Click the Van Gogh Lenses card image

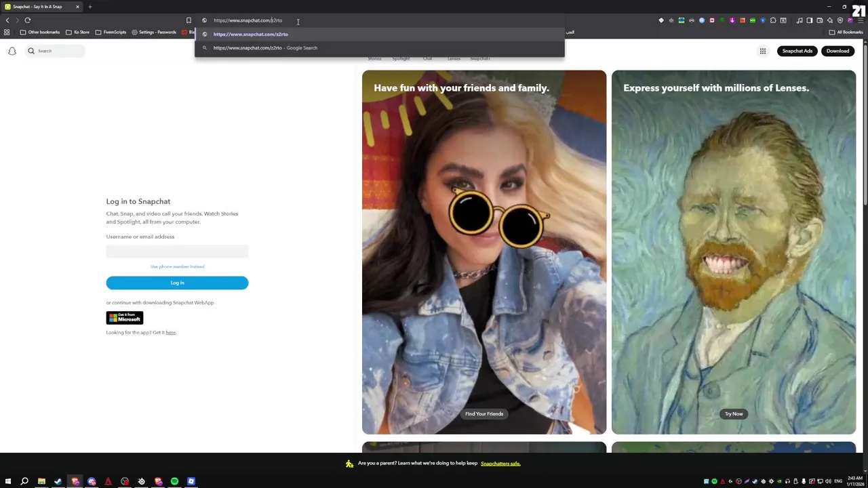point(734,252)
